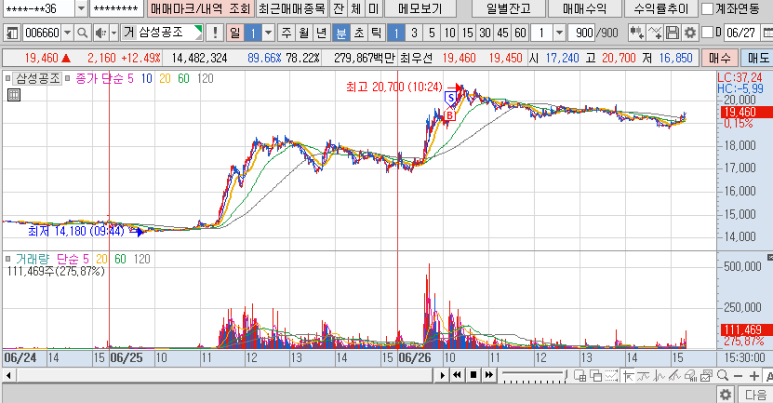
Task: Click the 메모보기 button
Action: pyautogui.click(x=420, y=8)
